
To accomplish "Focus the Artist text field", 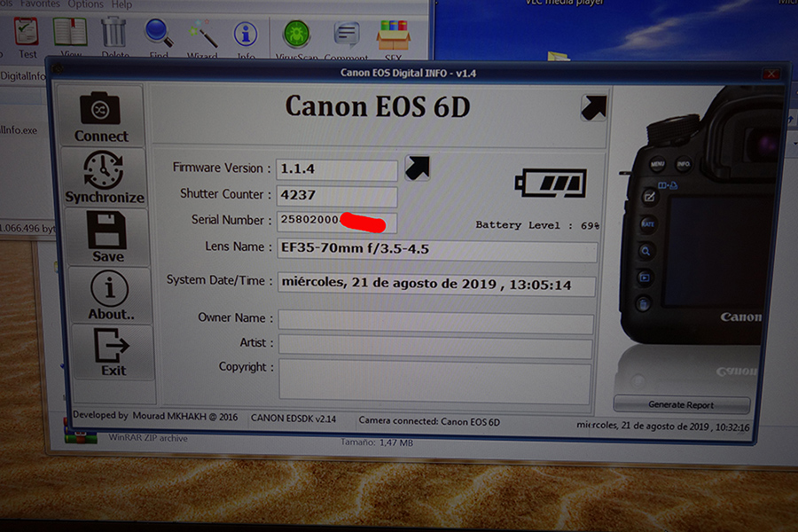I will pos(435,348).
